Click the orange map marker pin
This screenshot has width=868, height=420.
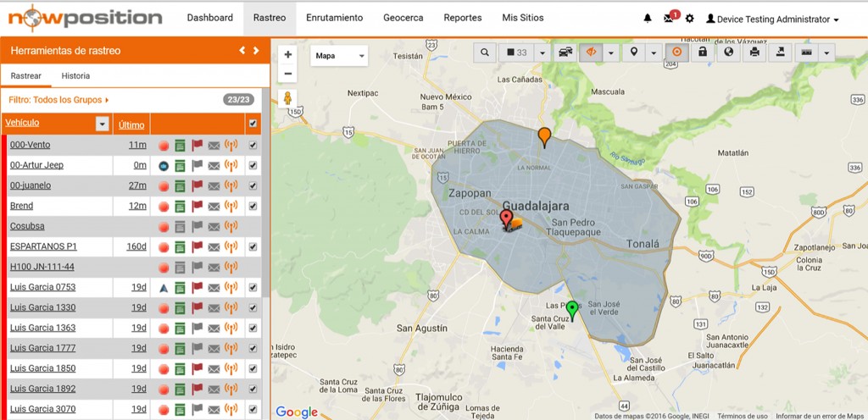[x=545, y=137]
